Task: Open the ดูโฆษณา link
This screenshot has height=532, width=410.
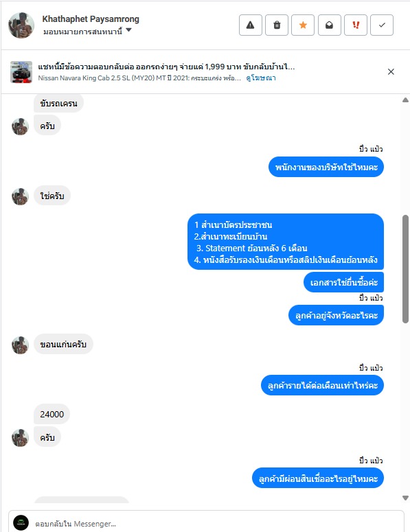Action: coord(261,78)
